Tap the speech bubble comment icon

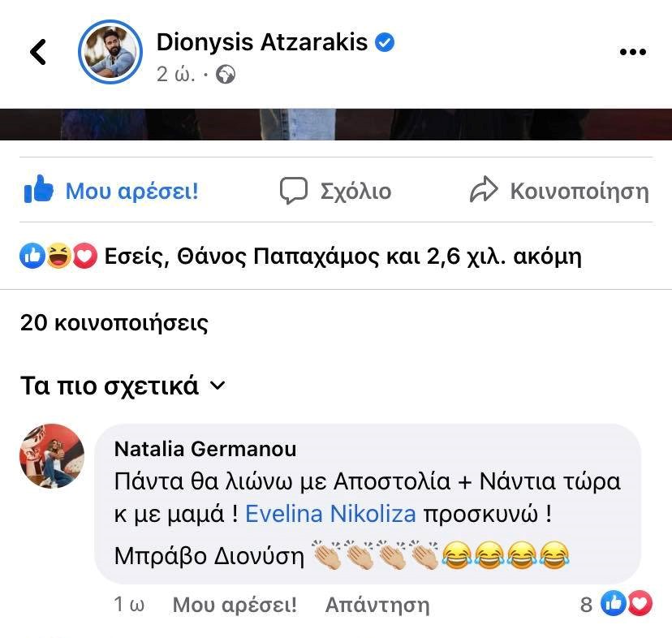tap(294, 191)
